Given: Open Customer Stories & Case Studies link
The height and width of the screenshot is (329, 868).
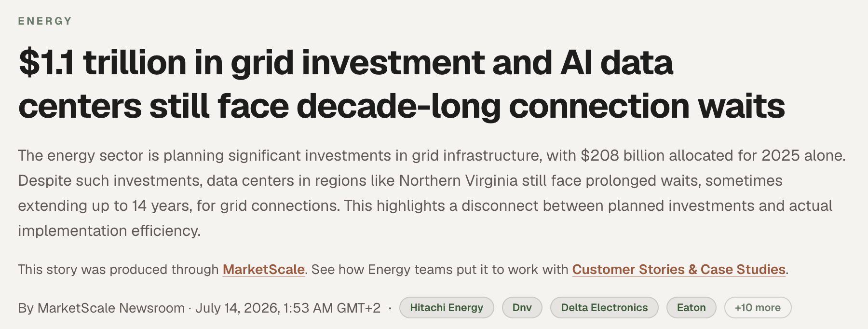Looking at the screenshot, I should pyautogui.click(x=679, y=269).
